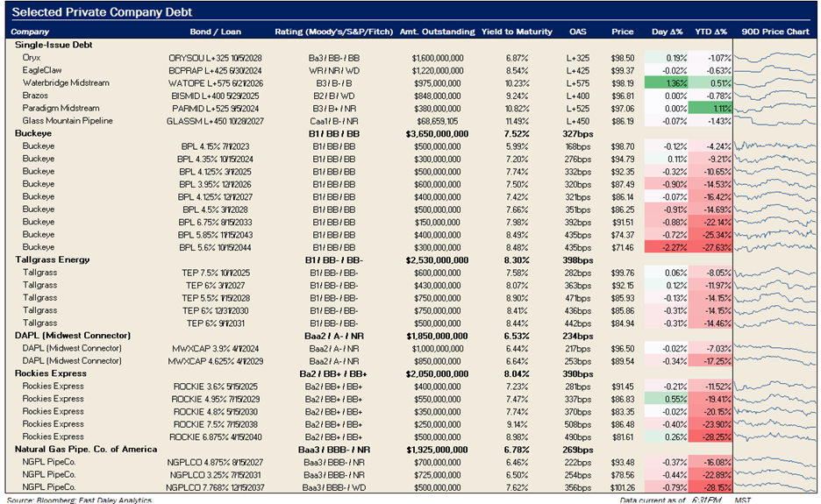Click the green 1.36% Day change cell
Screen dimensions: 821x504
tap(666, 82)
